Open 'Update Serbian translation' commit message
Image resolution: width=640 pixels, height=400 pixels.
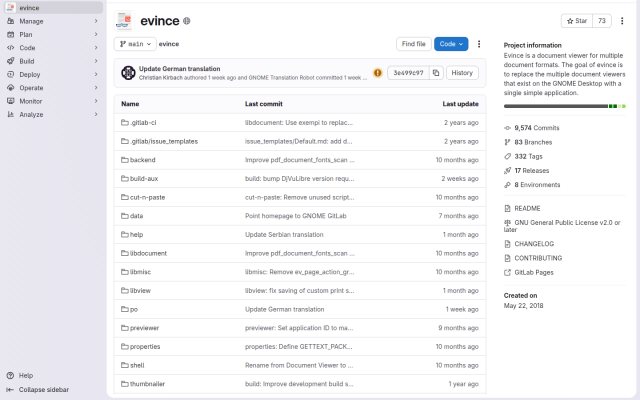284,234
